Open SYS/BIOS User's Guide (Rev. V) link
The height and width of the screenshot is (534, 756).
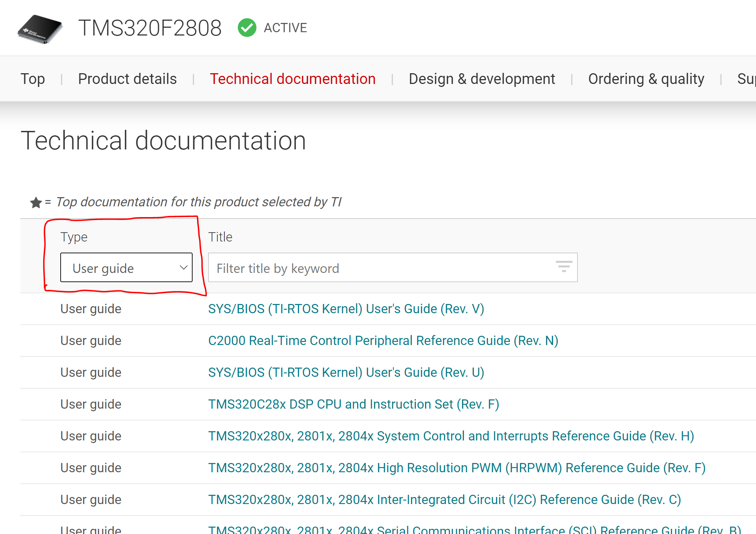click(346, 309)
